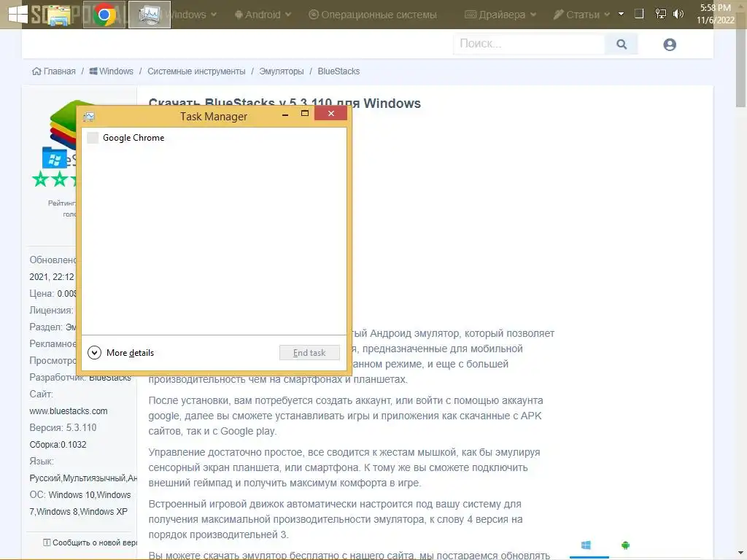Expand the Статьи dropdown menu
The width and height of the screenshot is (747, 560).
tap(581, 15)
